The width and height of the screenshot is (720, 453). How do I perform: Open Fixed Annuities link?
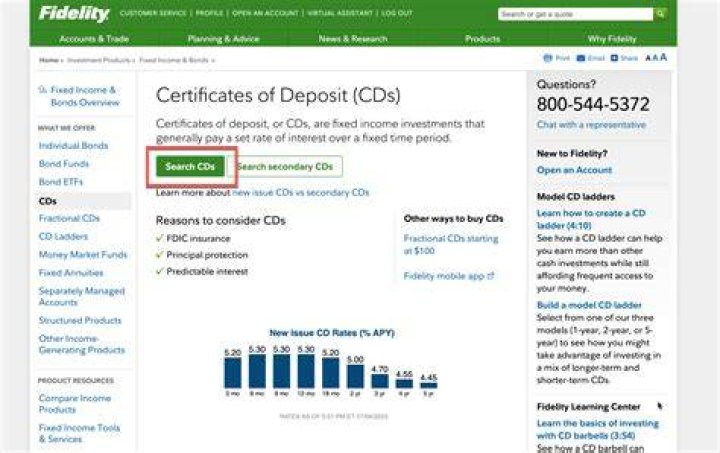71,273
